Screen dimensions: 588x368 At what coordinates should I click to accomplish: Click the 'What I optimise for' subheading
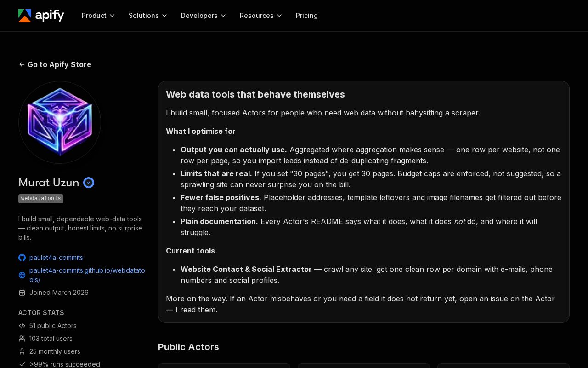click(201, 131)
